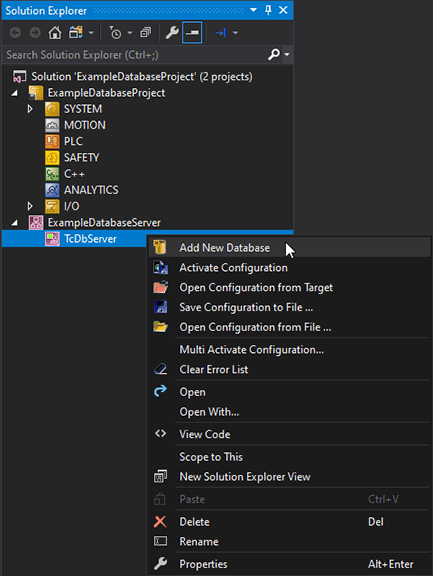Click the TcDbServer item icon
The image size is (433, 576).
[x=52, y=239]
